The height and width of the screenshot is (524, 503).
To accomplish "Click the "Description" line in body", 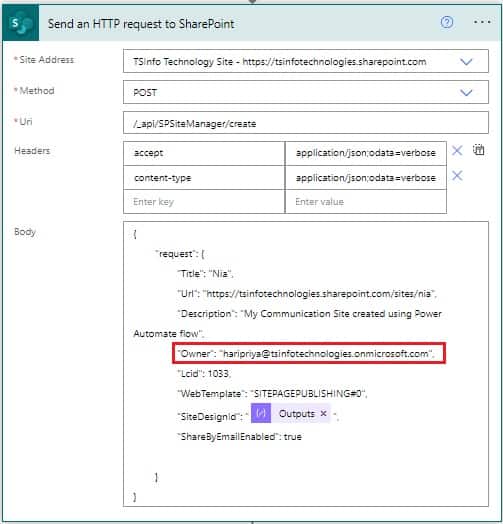I will point(309,314).
